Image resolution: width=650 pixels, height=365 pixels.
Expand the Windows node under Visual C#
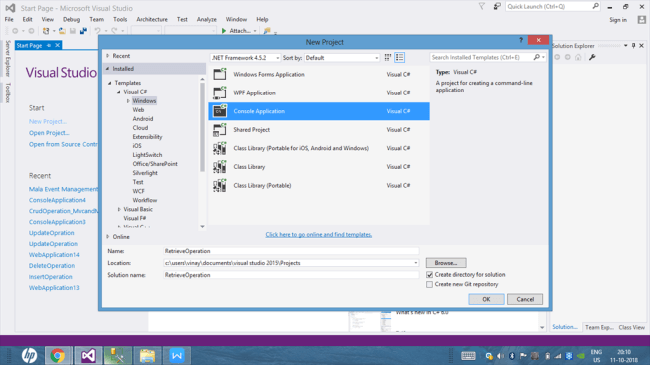pos(128,101)
